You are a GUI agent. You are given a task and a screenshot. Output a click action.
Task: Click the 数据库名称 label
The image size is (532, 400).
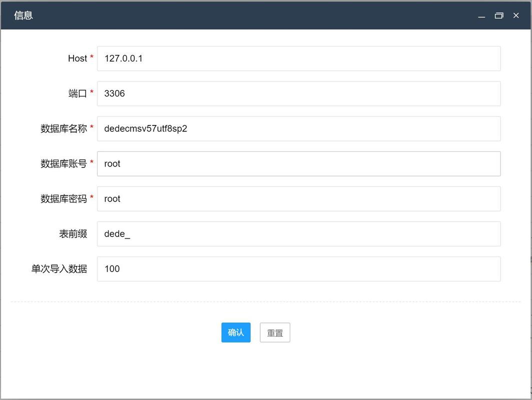(x=64, y=128)
